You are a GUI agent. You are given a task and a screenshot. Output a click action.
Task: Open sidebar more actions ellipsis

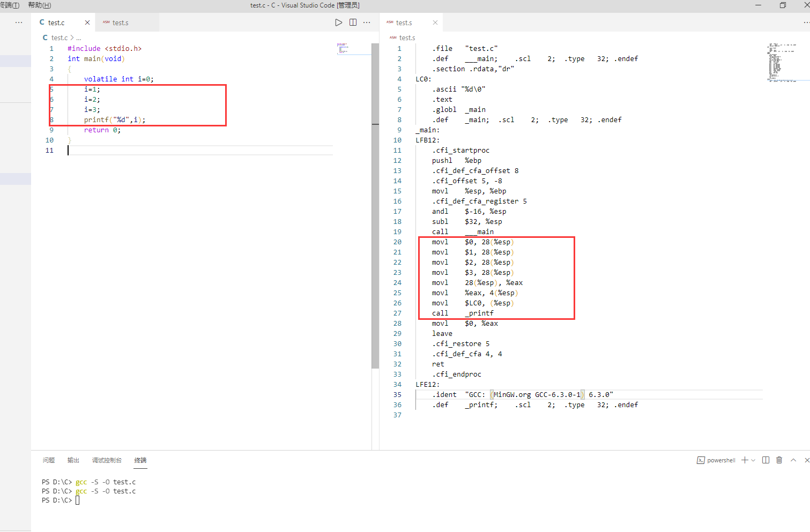pyautogui.click(x=19, y=23)
